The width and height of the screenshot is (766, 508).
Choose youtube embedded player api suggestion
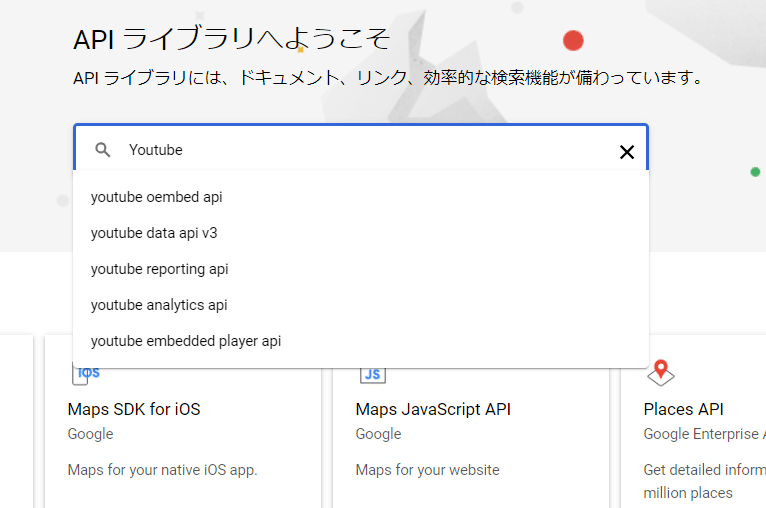click(186, 341)
